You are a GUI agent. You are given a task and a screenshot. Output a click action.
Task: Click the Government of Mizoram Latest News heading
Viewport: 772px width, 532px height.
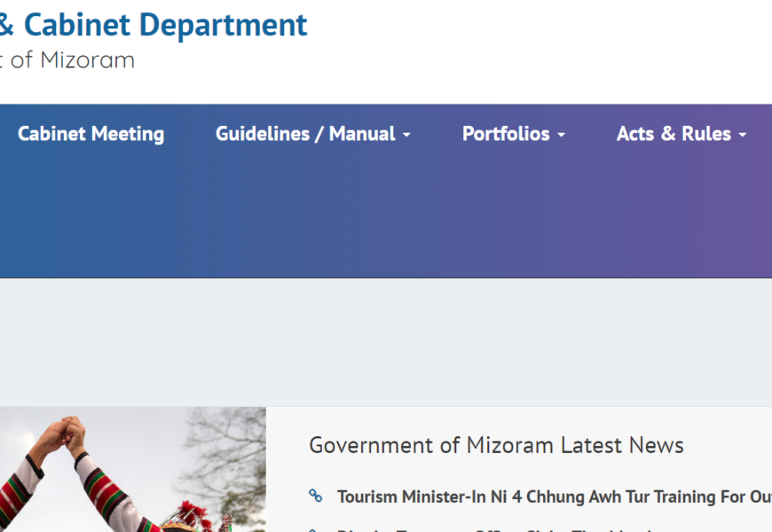pyautogui.click(x=496, y=445)
